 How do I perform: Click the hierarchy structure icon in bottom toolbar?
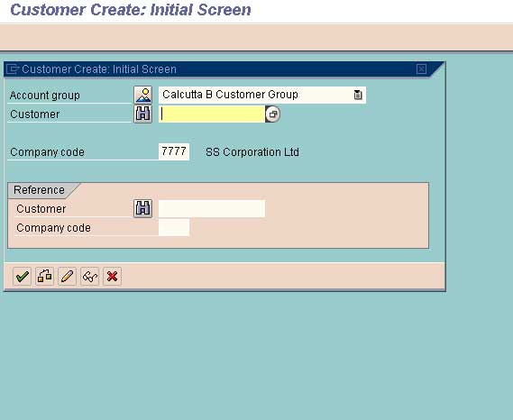pos(44,277)
